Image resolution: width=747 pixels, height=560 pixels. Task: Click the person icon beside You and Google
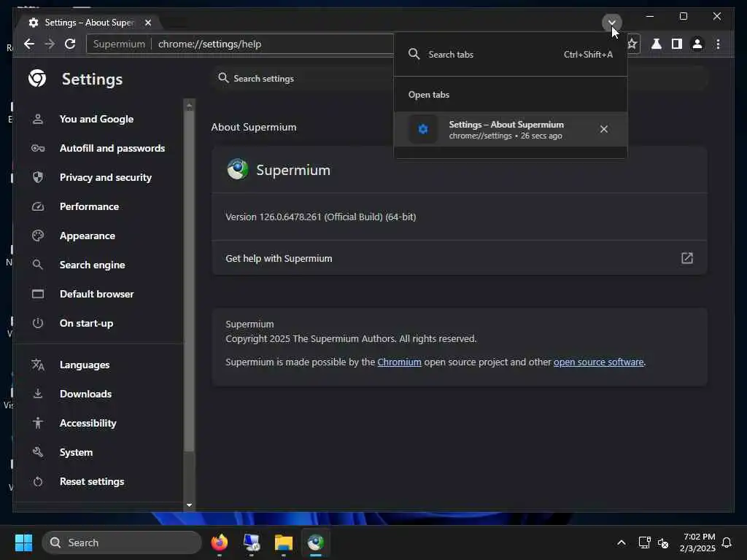[x=38, y=119]
